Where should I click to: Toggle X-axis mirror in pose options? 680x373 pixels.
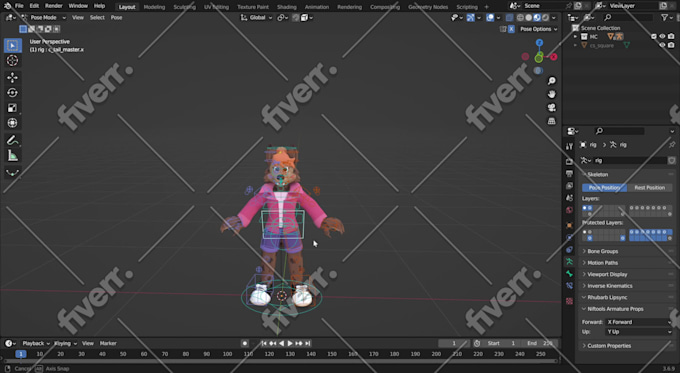coord(511,29)
